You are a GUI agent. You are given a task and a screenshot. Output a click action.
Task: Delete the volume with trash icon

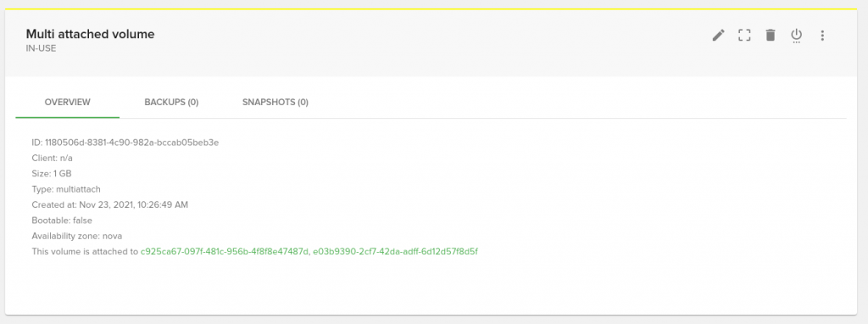770,36
